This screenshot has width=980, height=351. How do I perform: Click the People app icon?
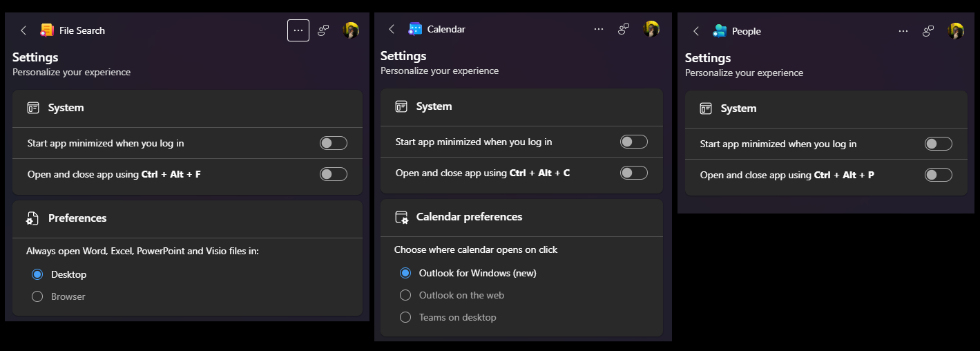coord(720,31)
